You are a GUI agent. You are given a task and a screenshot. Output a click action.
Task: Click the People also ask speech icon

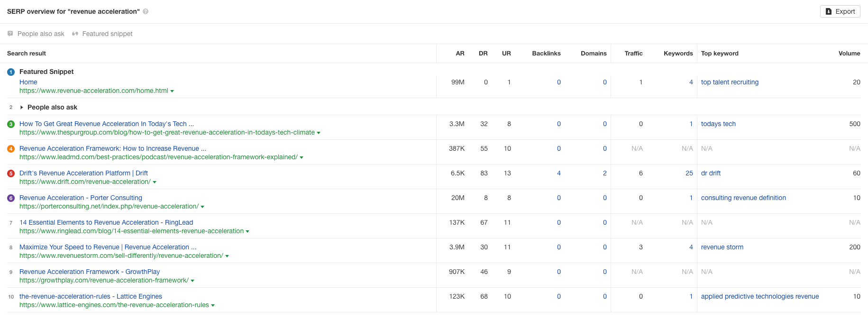10,34
